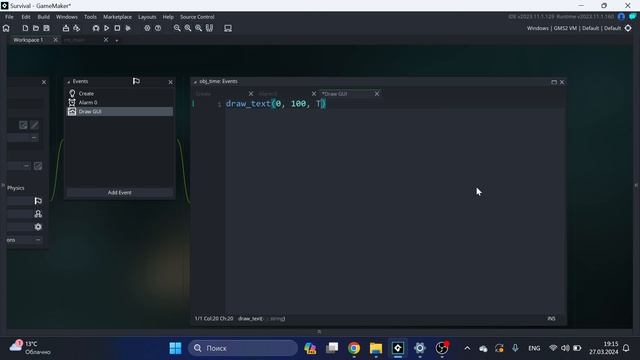Viewport: 640px width, 360px height.
Task: Open the Edit menu
Action: [26, 17]
